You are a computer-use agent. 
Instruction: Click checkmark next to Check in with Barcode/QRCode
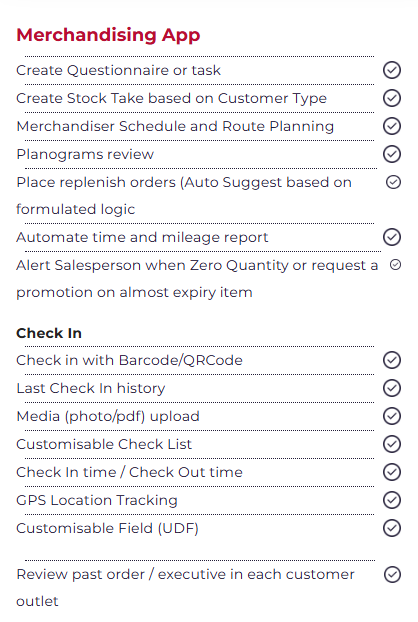point(392,360)
